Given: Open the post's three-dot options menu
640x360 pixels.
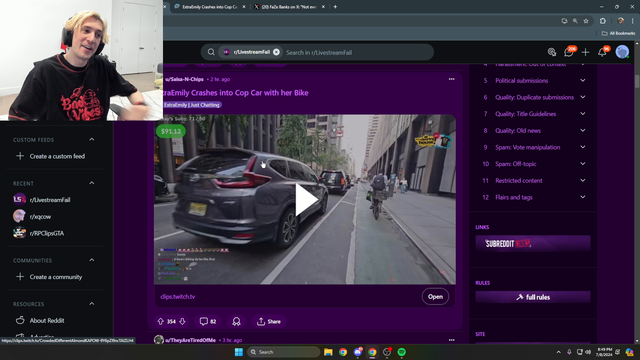Looking at the screenshot, I should click(x=451, y=79).
